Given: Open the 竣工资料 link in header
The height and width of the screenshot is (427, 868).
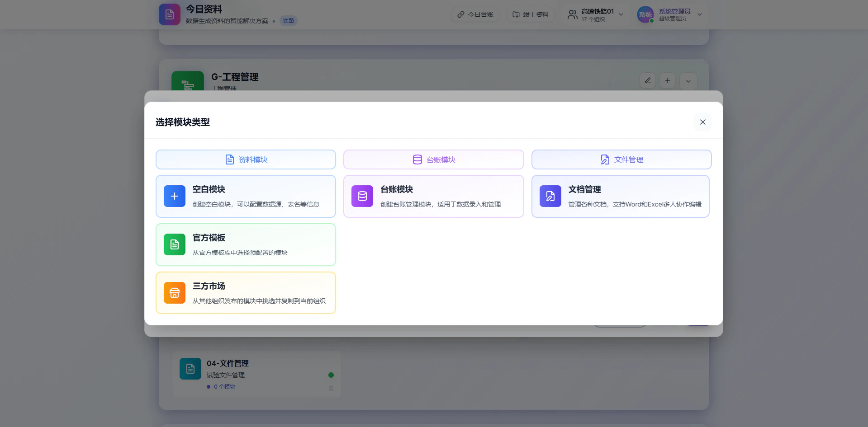Looking at the screenshot, I should point(530,14).
